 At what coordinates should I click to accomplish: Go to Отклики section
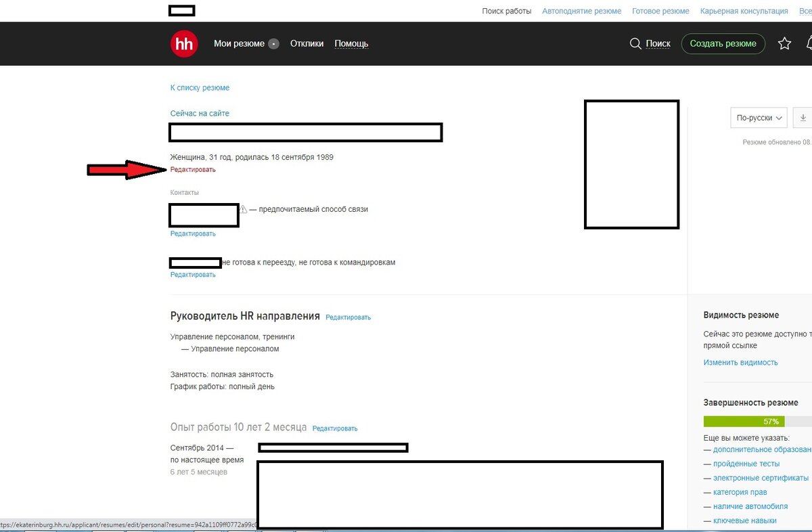click(x=307, y=44)
